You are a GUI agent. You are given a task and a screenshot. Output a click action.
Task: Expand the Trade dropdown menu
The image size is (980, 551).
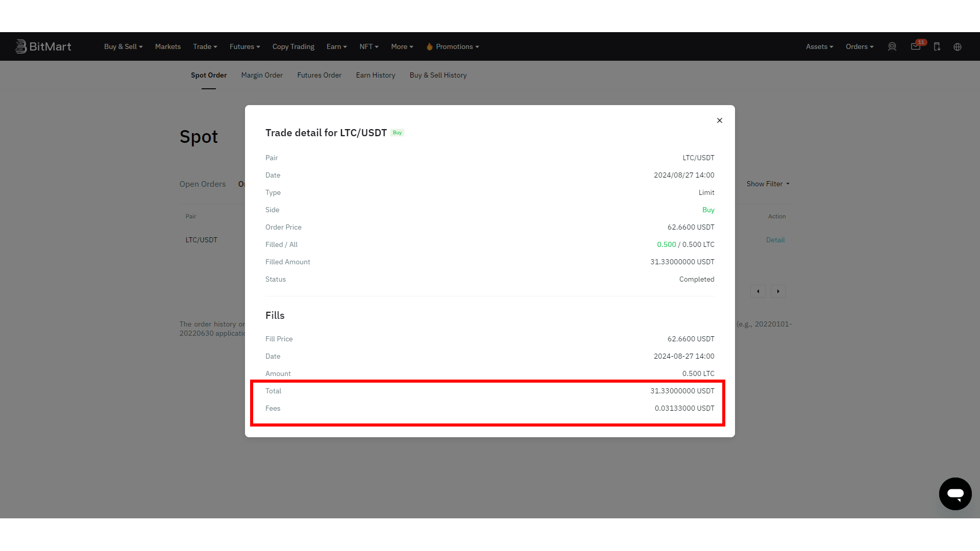tap(205, 46)
